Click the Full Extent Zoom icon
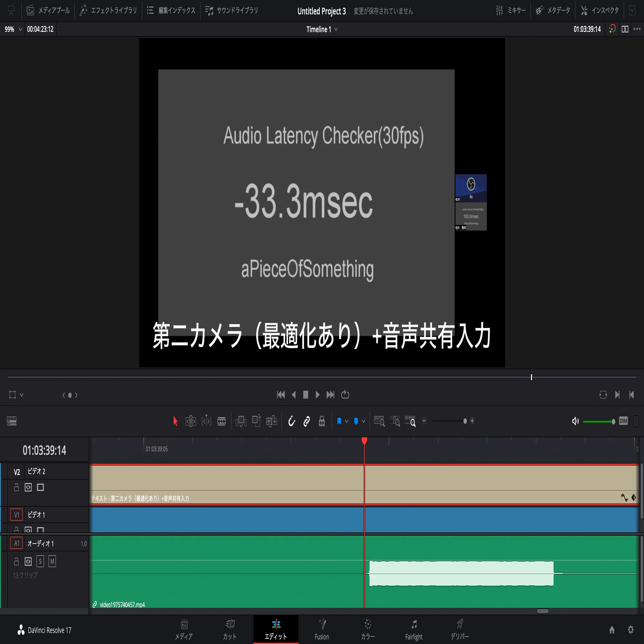 click(379, 421)
